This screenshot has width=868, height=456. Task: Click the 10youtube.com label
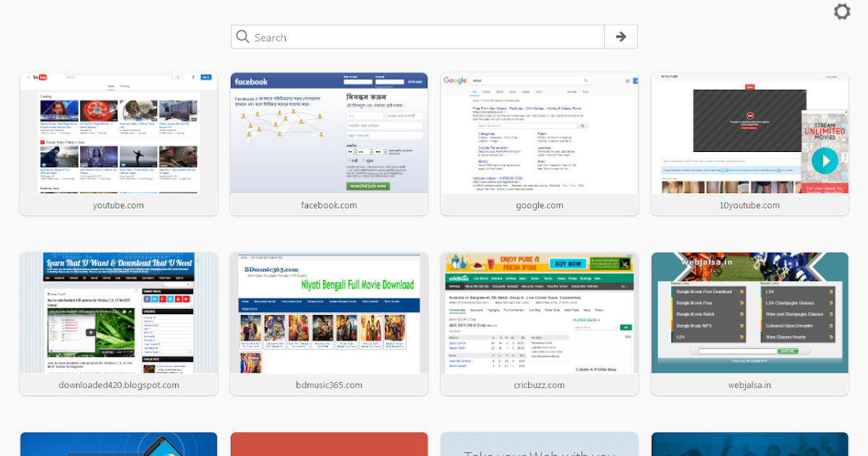pos(750,205)
